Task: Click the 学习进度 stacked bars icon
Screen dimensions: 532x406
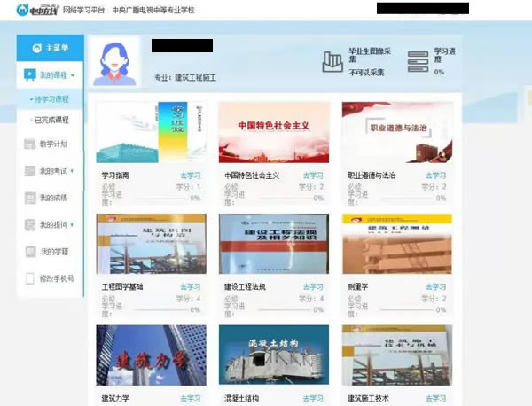Action: (x=418, y=62)
